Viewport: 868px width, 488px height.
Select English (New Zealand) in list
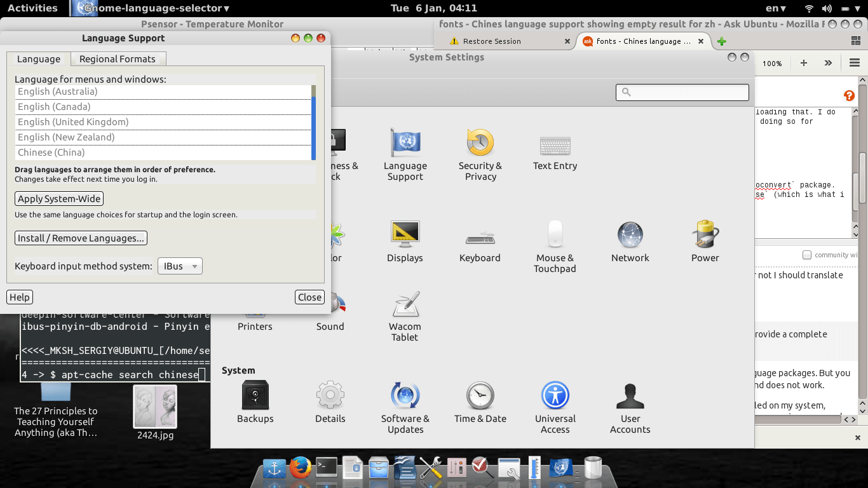(x=163, y=137)
